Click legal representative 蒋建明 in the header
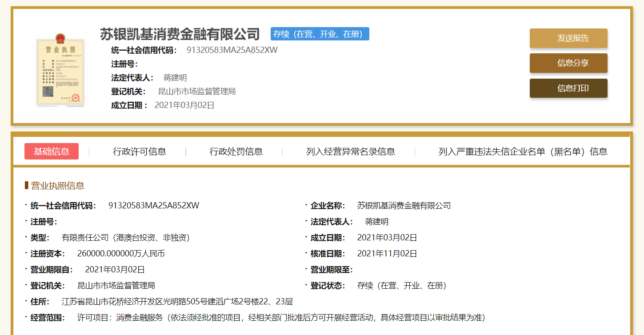 (175, 78)
